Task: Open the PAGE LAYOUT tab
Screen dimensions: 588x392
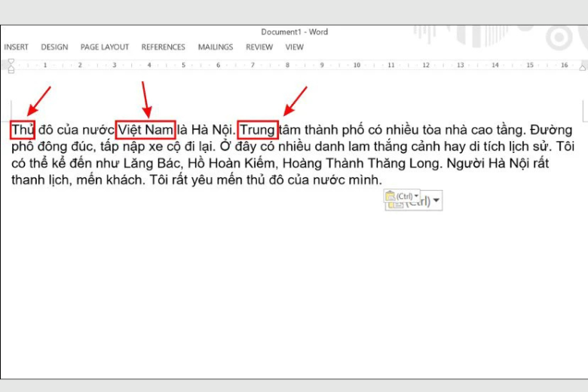Action: 105,47
